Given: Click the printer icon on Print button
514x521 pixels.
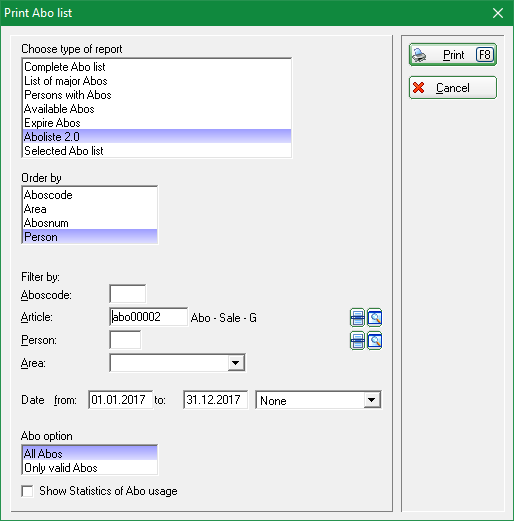Looking at the screenshot, I should (x=419, y=55).
